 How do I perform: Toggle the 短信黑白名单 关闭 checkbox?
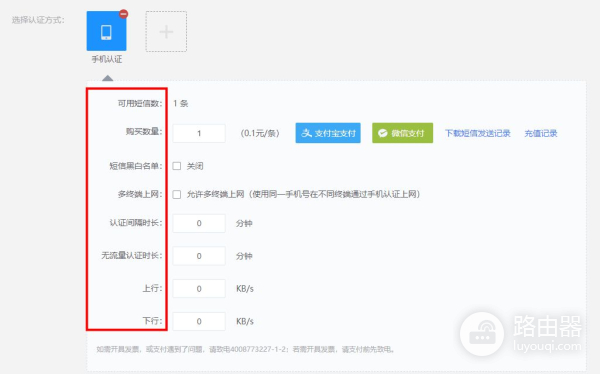pos(176,166)
